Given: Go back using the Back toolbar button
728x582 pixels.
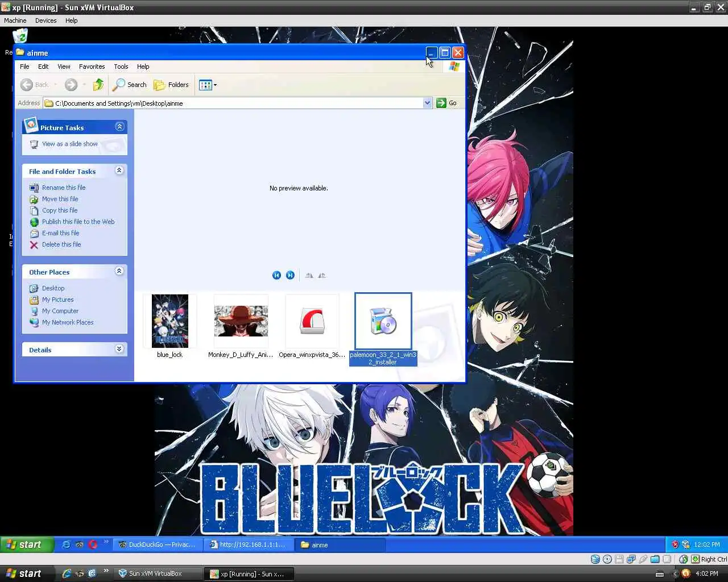Looking at the screenshot, I should 35,85.
